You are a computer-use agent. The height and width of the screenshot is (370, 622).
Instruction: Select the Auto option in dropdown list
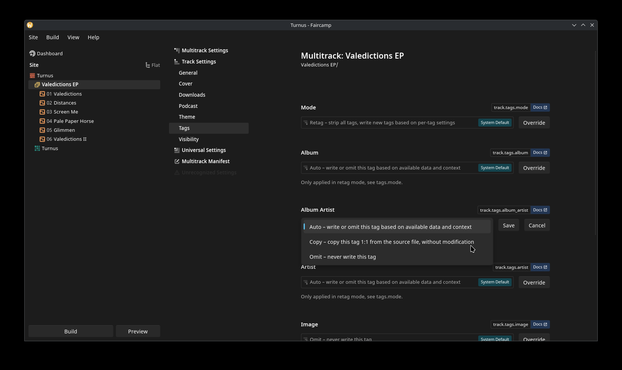coord(396,227)
